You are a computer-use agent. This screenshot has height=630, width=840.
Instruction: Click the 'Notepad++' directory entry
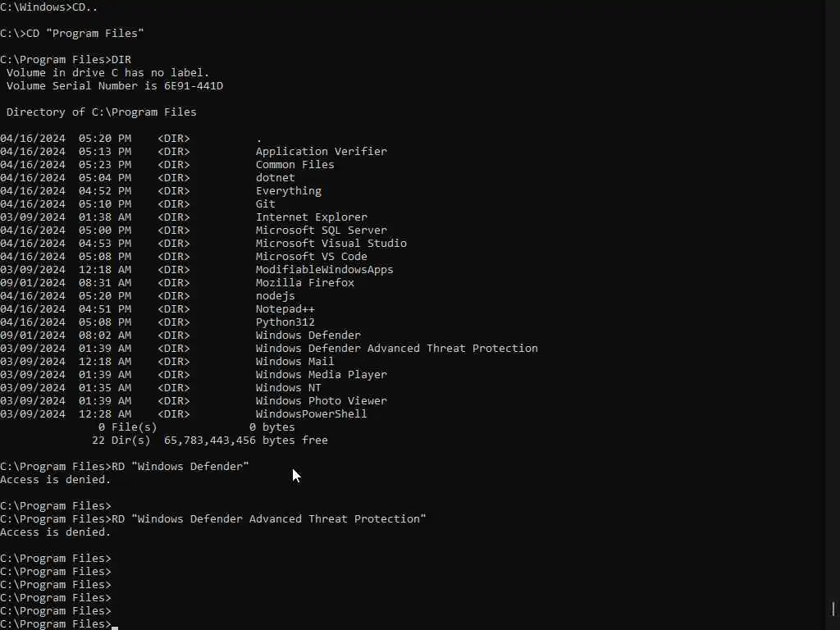[285, 309]
